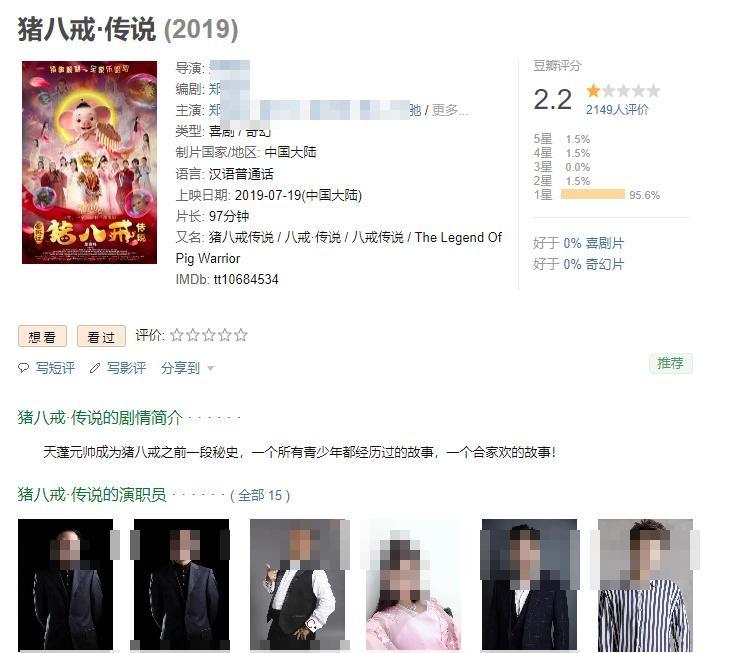Give a five-star rating via last star

[x=241, y=335]
